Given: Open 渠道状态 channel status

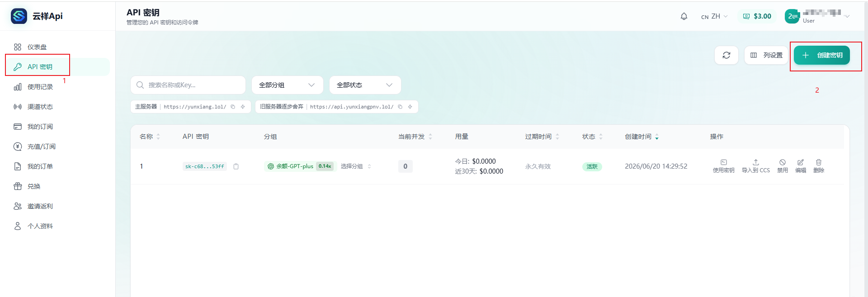Looking at the screenshot, I should 58,107.
